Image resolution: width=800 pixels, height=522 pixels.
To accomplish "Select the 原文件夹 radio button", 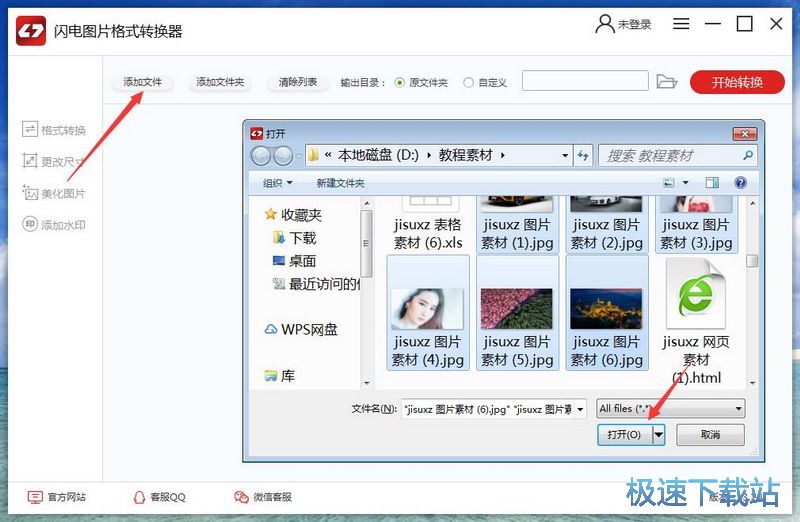I will point(400,83).
